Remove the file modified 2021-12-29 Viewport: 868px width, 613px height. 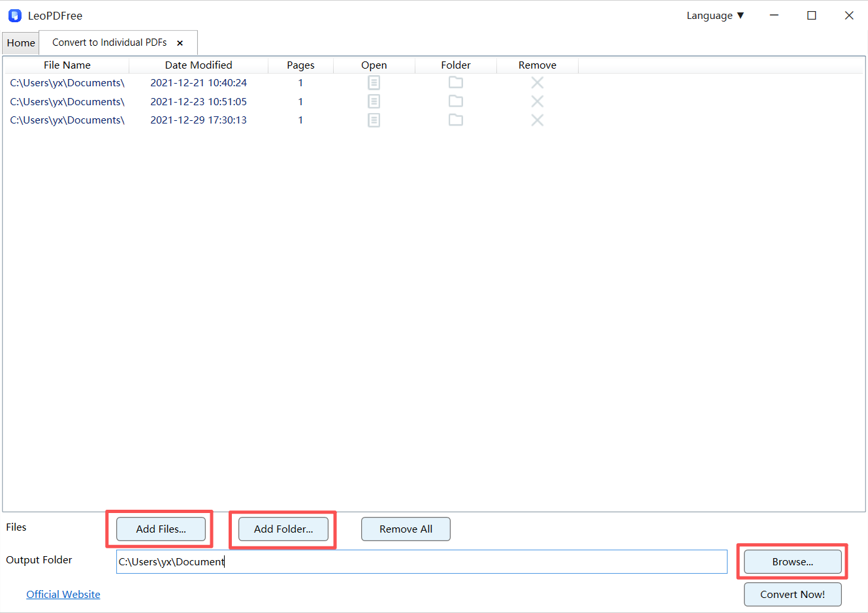point(537,120)
